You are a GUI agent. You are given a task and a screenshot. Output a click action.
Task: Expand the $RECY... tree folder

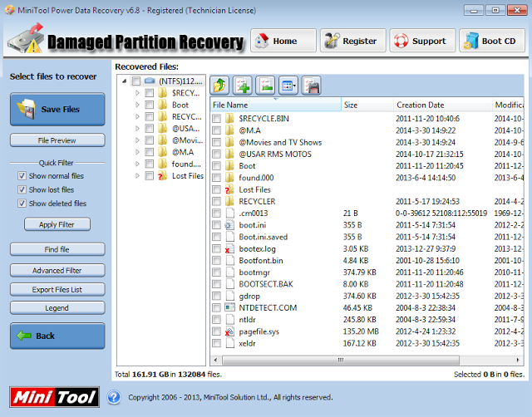137,93
